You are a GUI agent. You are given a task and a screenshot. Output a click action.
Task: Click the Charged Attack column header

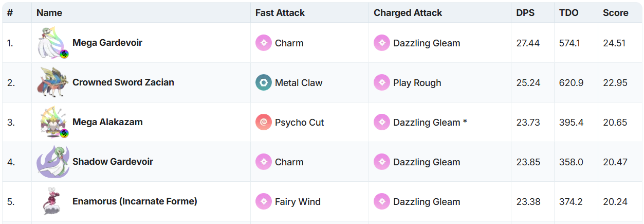408,13
